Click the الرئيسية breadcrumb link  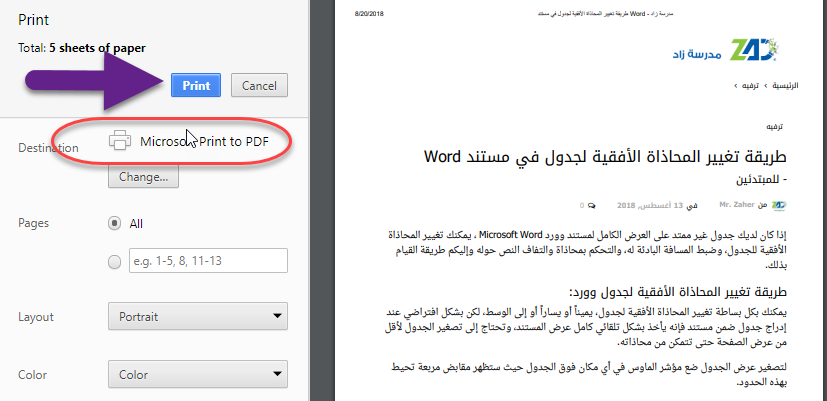point(785,85)
